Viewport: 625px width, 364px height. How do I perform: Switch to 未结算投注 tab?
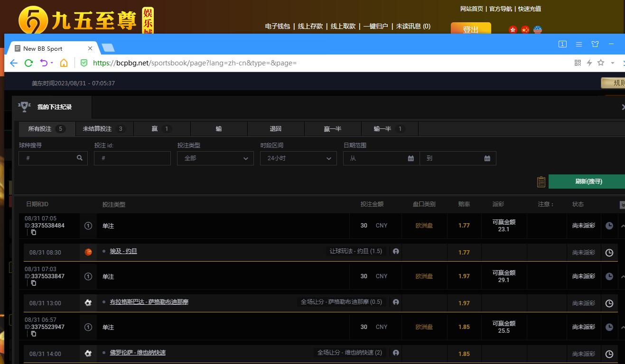click(x=104, y=129)
